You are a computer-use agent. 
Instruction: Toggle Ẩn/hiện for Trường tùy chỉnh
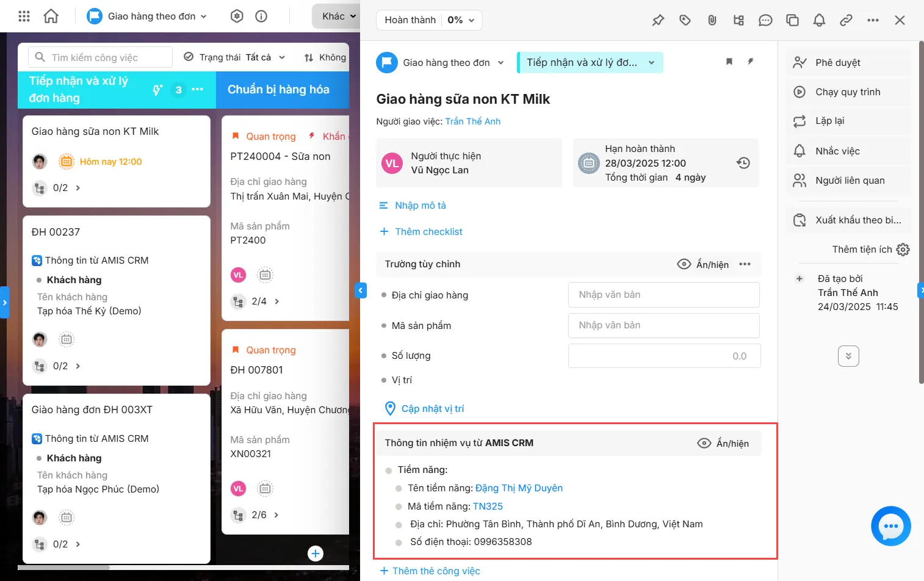tap(703, 264)
